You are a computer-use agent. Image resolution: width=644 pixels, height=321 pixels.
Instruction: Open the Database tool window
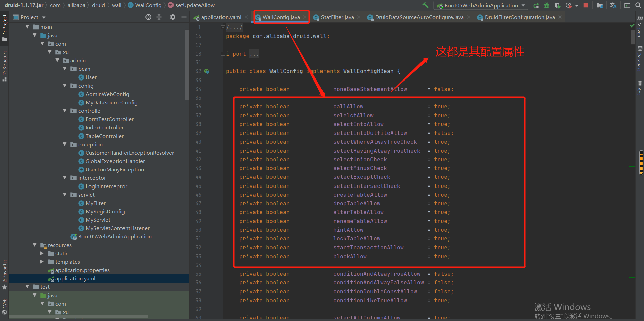[639, 59]
